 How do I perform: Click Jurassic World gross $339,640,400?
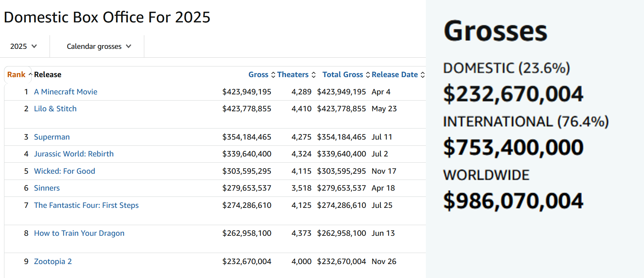click(247, 154)
